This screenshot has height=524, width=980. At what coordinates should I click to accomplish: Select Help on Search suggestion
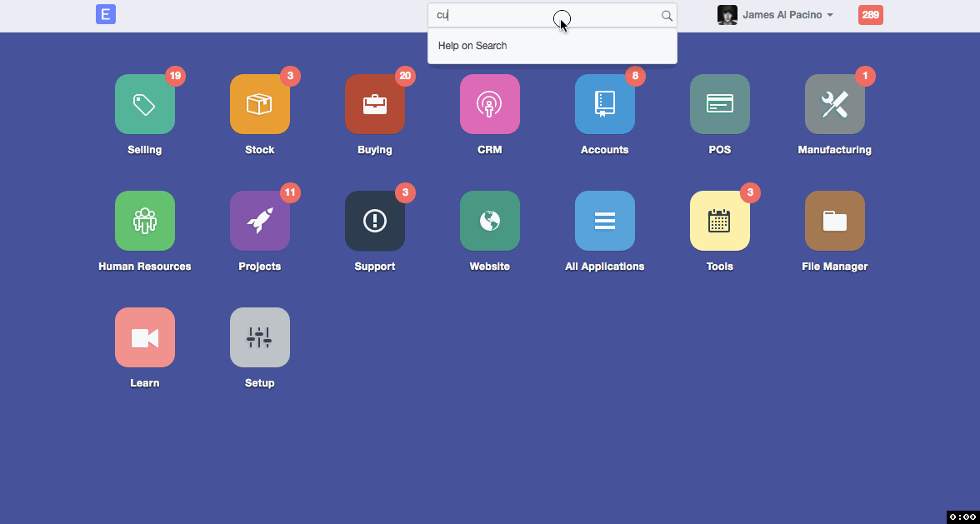click(472, 46)
